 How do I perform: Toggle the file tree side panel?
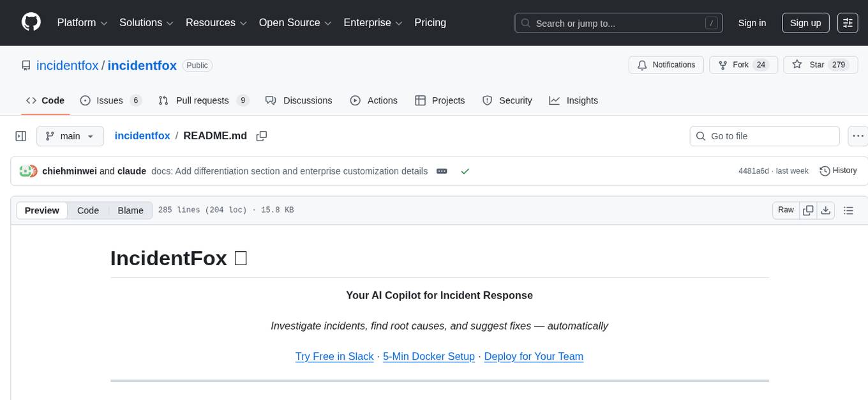click(20, 135)
